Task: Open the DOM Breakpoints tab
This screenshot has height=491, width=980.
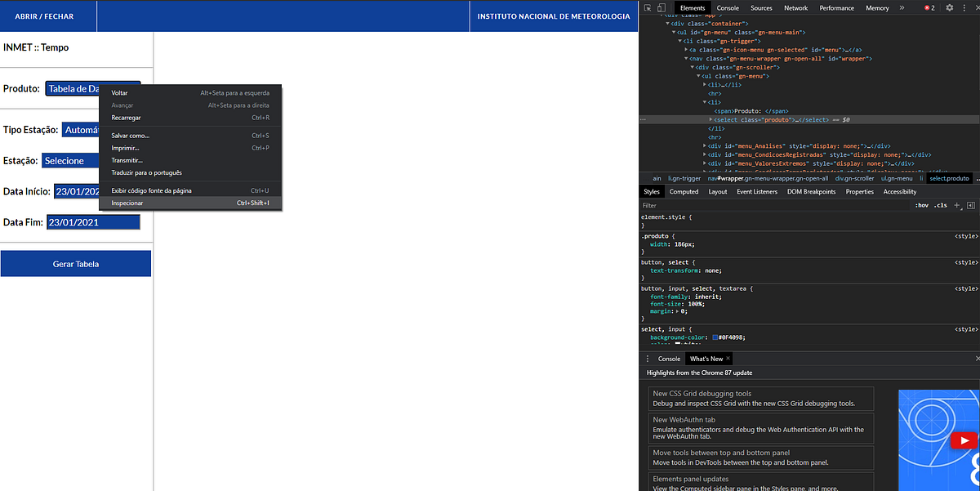Action: point(811,191)
